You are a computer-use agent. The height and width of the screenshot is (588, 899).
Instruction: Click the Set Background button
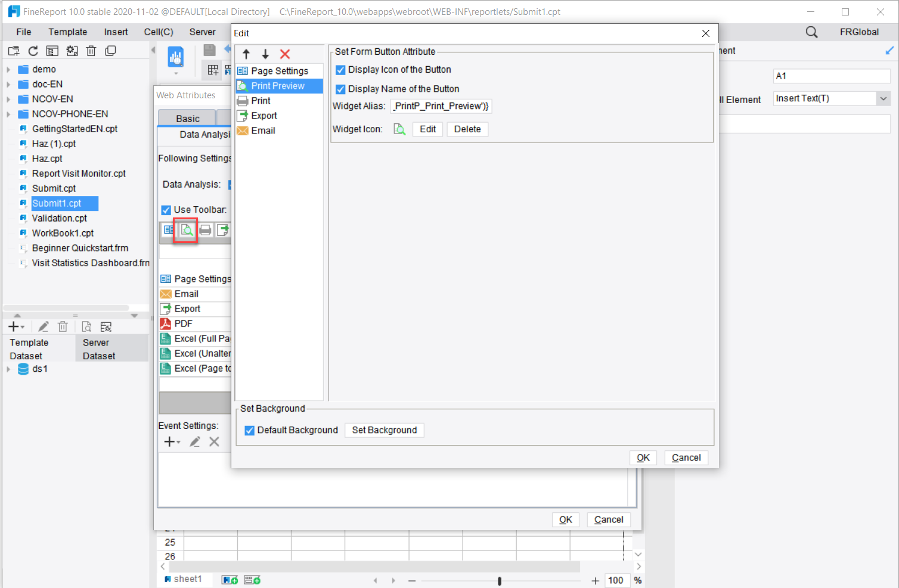tap(385, 430)
